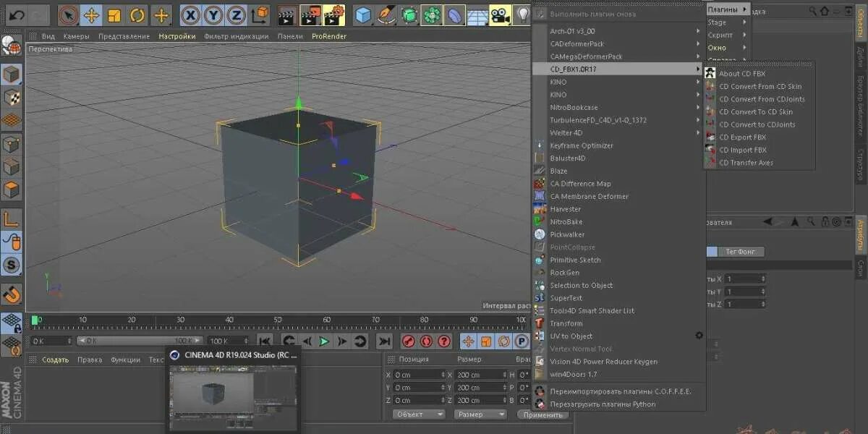Image resolution: width=868 pixels, height=434 pixels.
Task: Click the Light bulb icon
Action: point(522,14)
